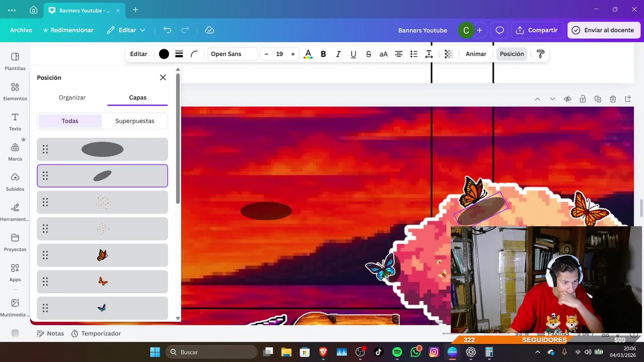This screenshot has height=362, width=644.
Task: Open the text color picker
Action: pos(308,54)
